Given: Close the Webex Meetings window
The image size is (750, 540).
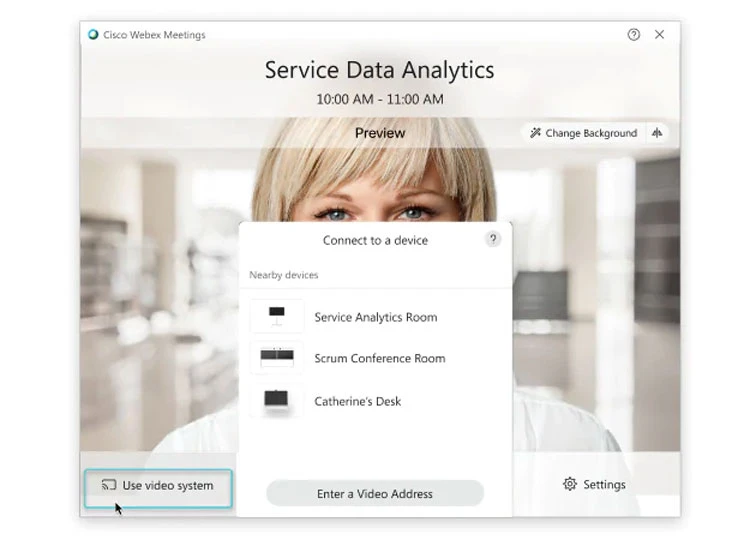Looking at the screenshot, I should tap(659, 34).
